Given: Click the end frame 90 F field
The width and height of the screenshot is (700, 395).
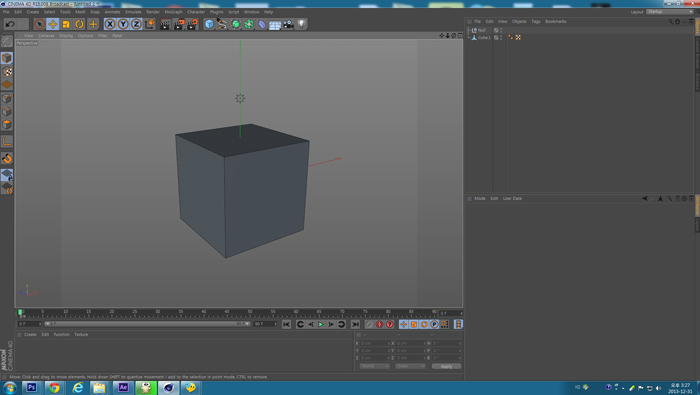Looking at the screenshot, I should tap(266, 324).
